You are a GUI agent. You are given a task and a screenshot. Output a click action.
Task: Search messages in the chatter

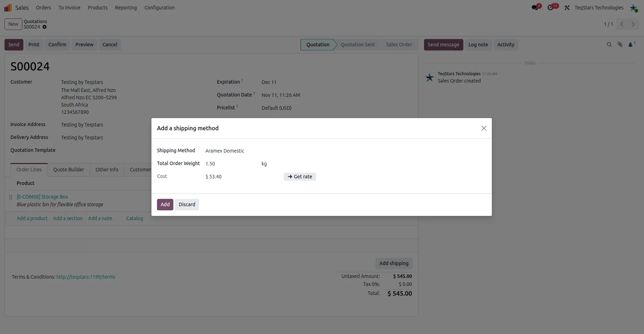point(609,45)
